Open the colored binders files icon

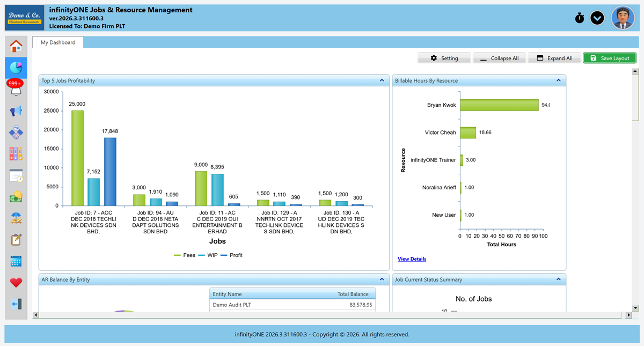(x=16, y=154)
